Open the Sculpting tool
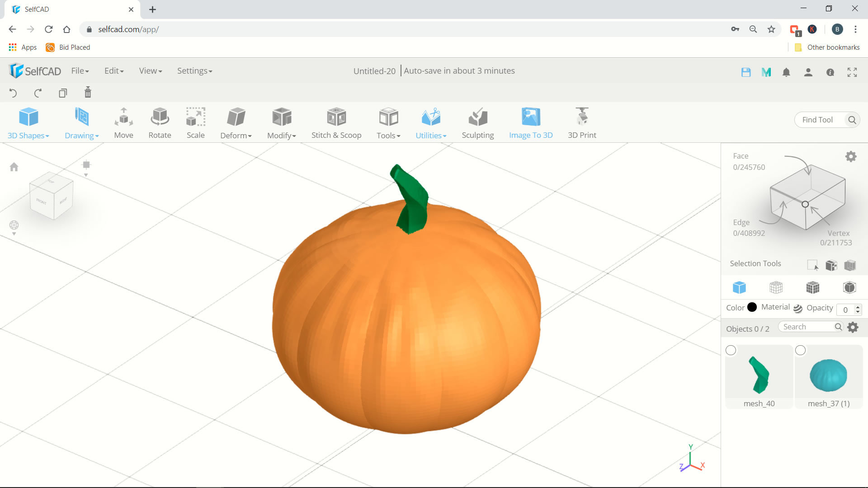The height and width of the screenshot is (488, 868). click(x=477, y=122)
